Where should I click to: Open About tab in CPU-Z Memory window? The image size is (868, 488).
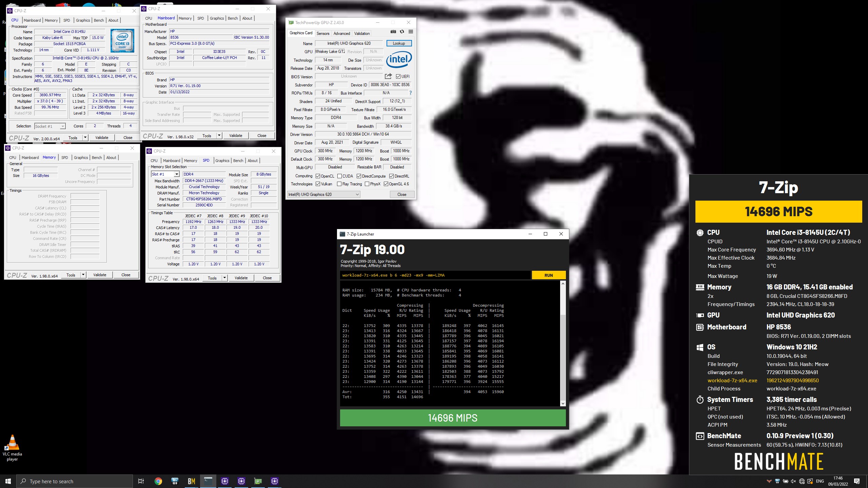tap(111, 158)
